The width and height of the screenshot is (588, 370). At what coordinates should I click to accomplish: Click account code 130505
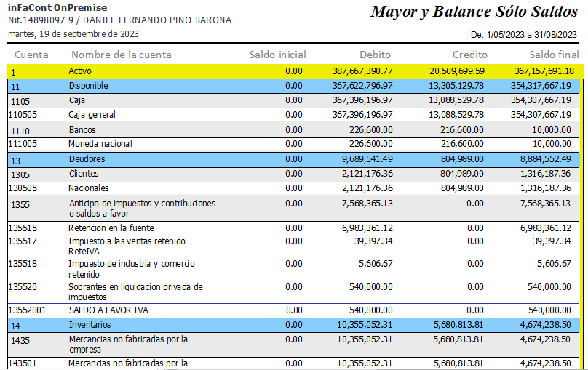pos(23,188)
